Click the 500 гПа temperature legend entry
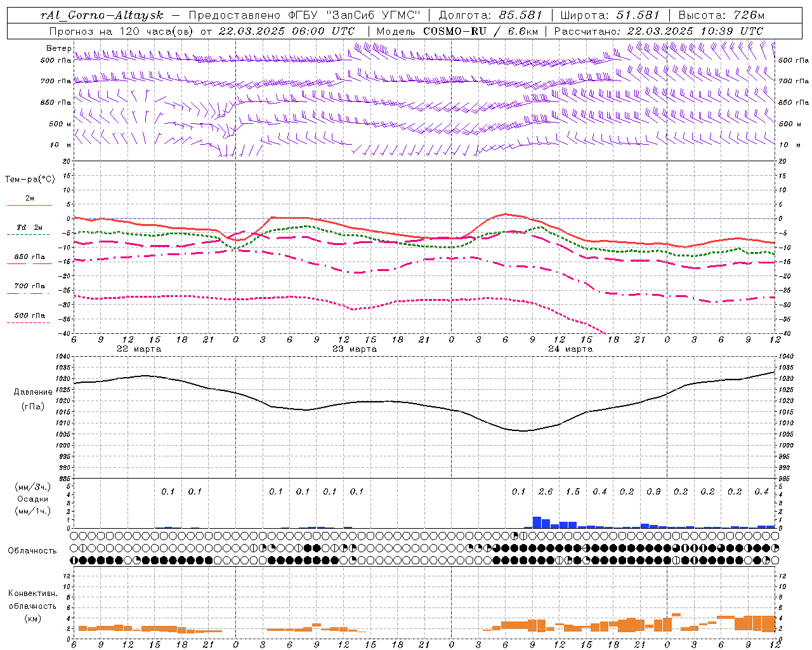The image size is (812, 650). click(x=30, y=315)
